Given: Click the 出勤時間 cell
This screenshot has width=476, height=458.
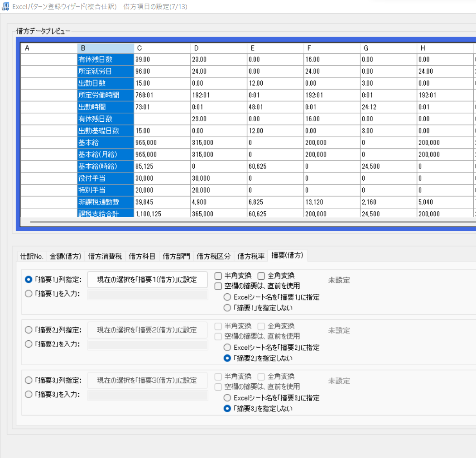Looking at the screenshot, I should point(106,107).
